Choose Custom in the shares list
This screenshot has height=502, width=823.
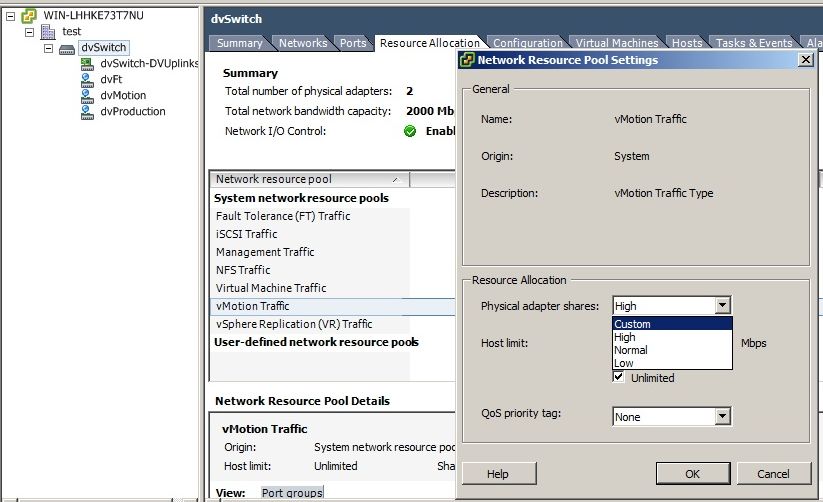tap(672, 324)
